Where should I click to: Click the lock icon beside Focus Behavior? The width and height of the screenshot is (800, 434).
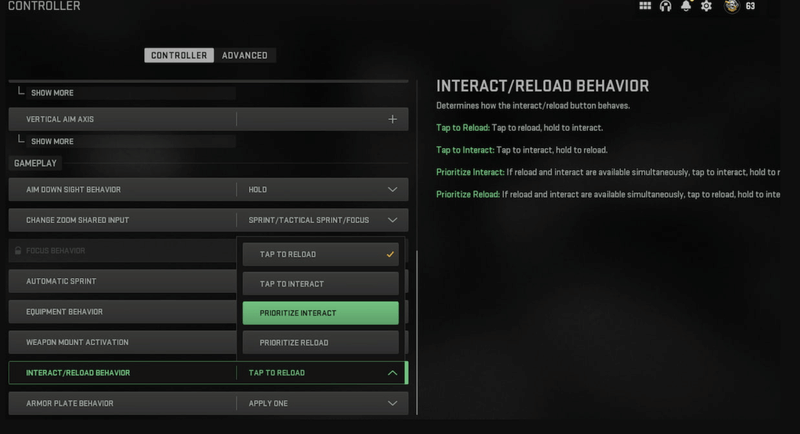tap(17, 250)
